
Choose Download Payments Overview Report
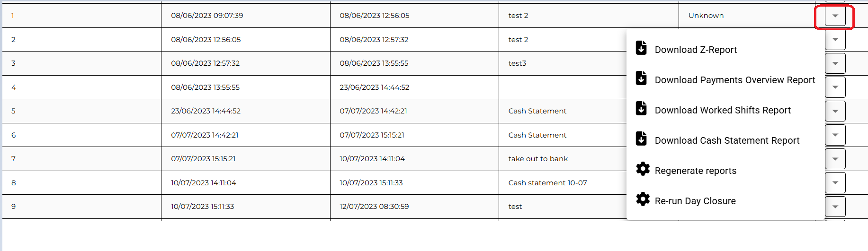tap(734, 80)
